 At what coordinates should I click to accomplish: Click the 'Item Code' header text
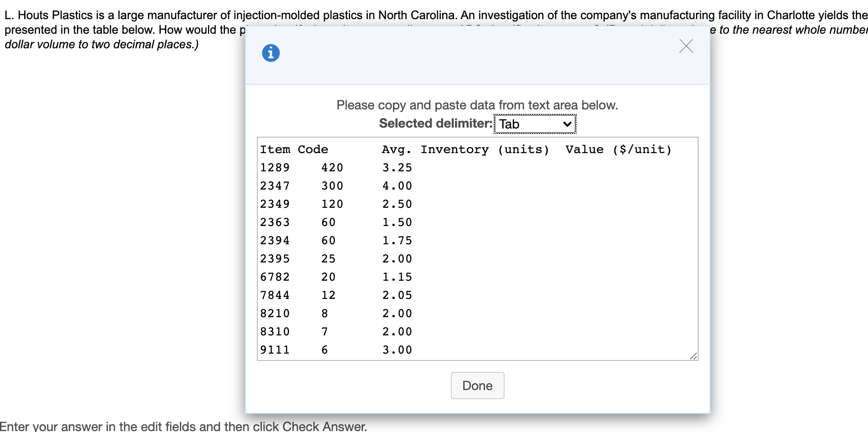point(294,149)
